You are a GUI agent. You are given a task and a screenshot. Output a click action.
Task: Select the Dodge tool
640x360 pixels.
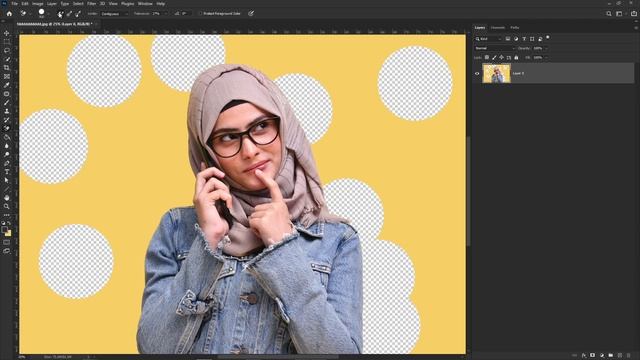(x=7, y=154)
